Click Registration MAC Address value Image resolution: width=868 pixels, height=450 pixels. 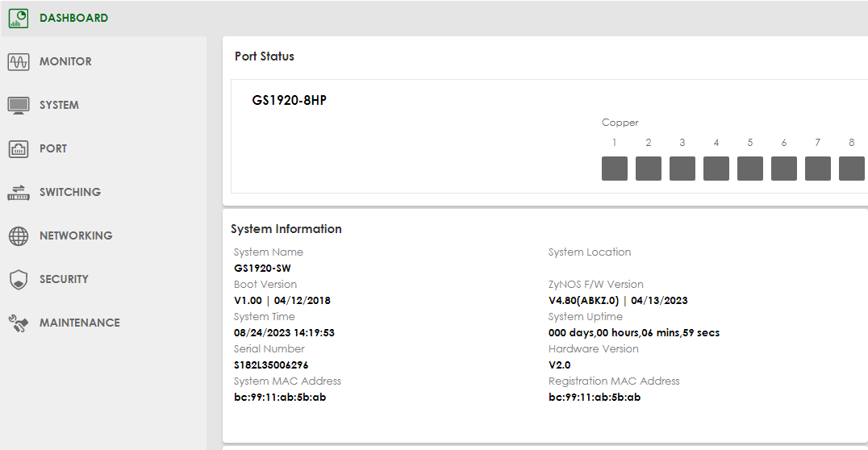pyautogui.click(x=595, y=398)
